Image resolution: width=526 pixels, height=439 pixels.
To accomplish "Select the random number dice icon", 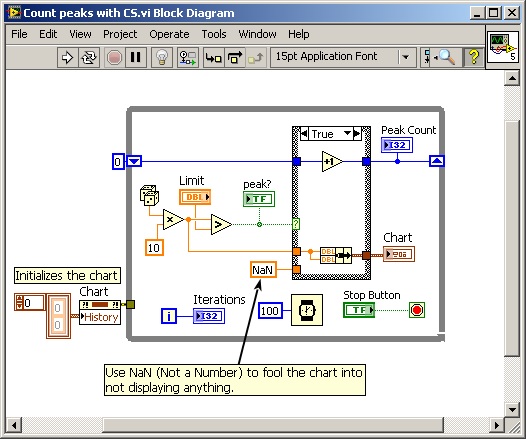I will point(149,195).
